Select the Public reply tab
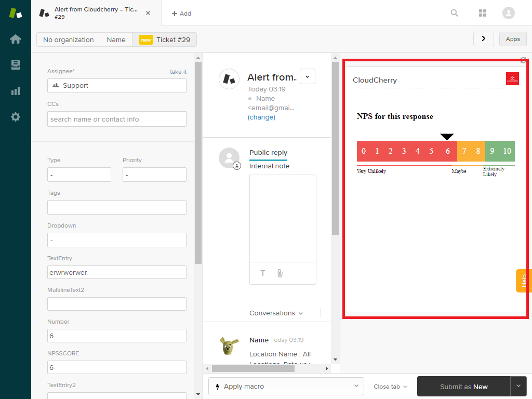The height and width of the screenshot is (399, 532). pyautogui.click(x=268, y=153)
